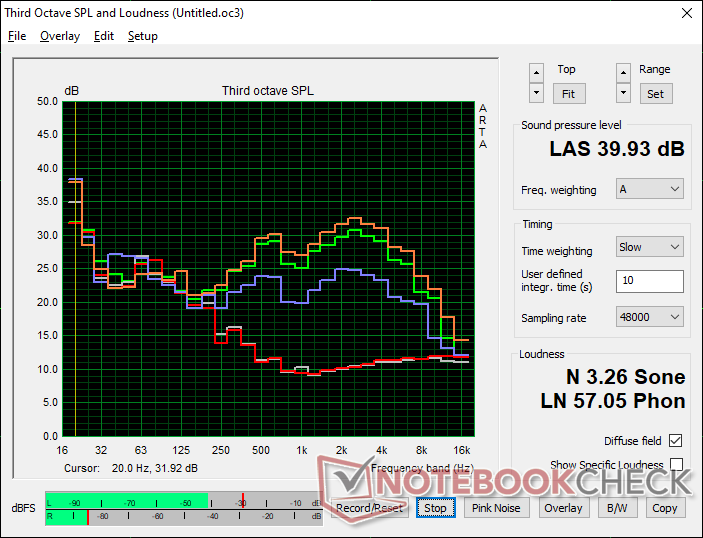Click the yellow cursor line in the graph
Image resolution: width=703 pixels, height=538 pixels.
click(x=75, y=269)
